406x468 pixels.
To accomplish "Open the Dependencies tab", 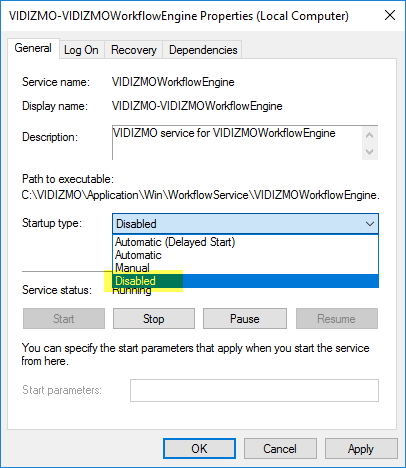I will [203, 50].
